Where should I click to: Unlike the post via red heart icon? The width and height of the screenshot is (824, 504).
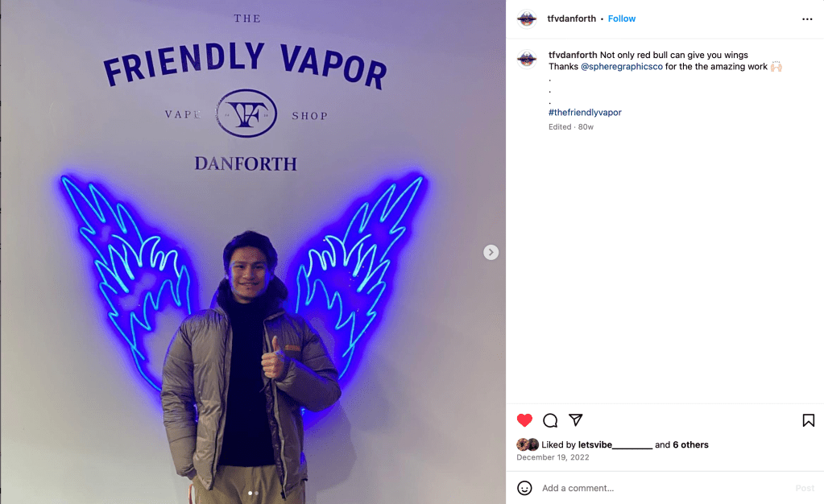tap(524, 420)
